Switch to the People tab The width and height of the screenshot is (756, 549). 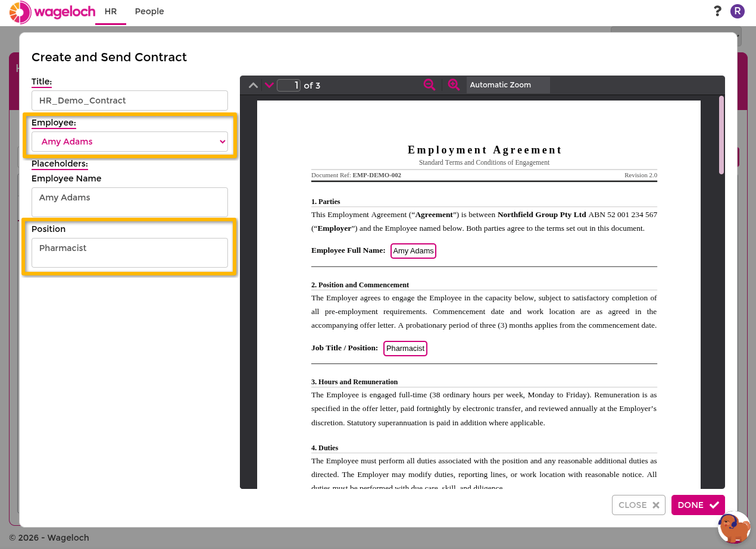coord(149,11)
